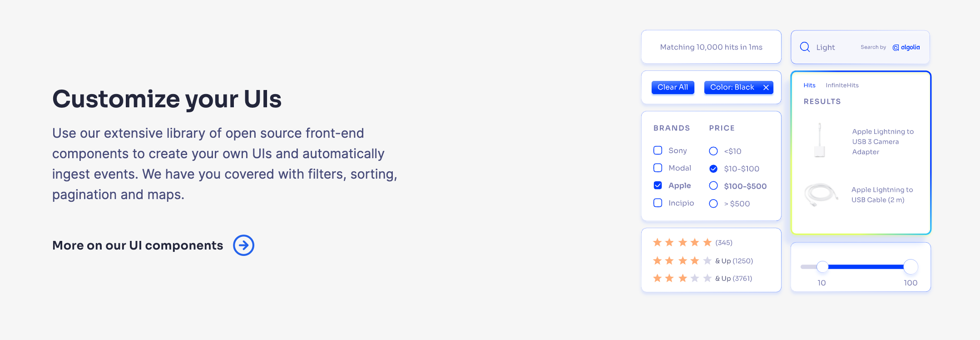Viewport: 980px width, 340px height.
Task: Switch to the InfiniteHits tab
Action: (x=842, y=85)
